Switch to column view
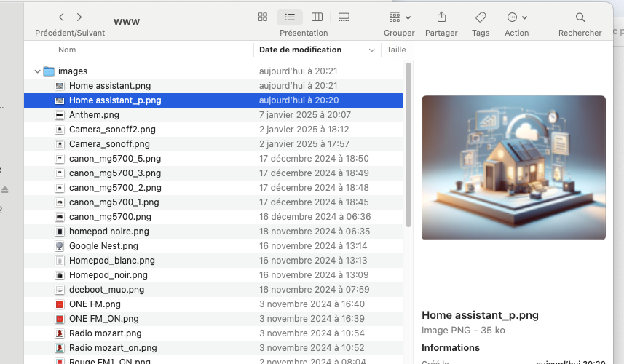This screenshot has height=364, width=624. pyautogui.click(x=317, y=17)
